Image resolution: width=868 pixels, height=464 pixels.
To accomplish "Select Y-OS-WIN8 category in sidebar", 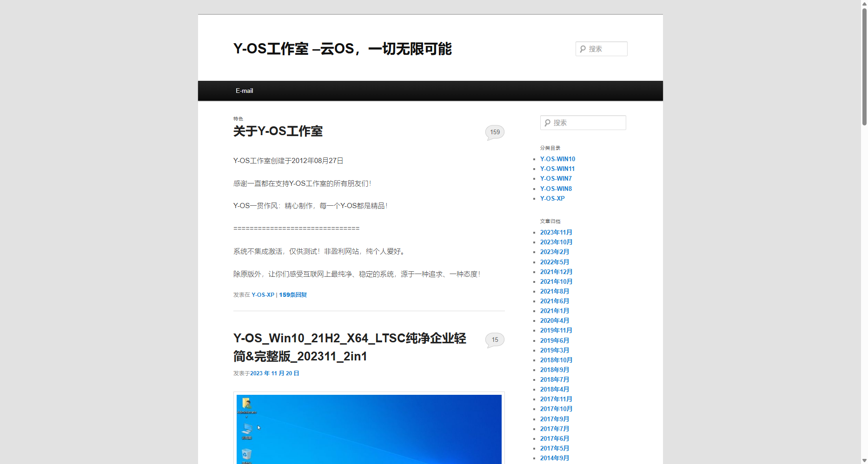I will click(556, 189).
